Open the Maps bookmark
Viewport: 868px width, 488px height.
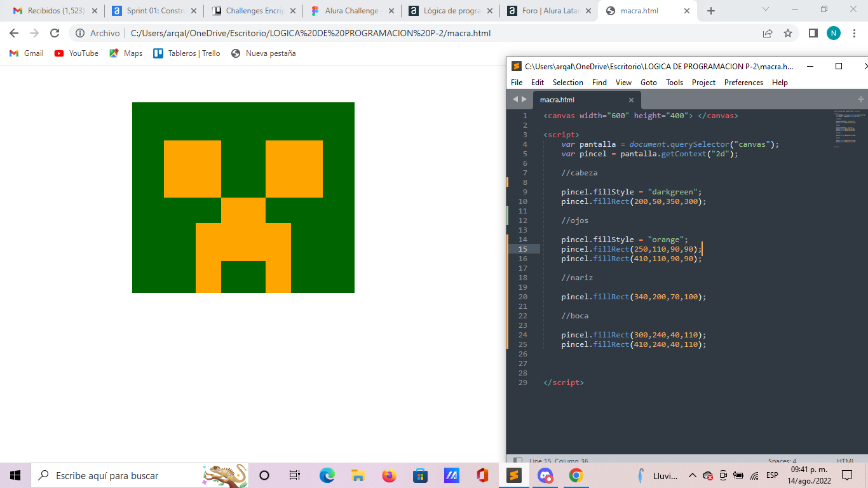click(126, 53)
